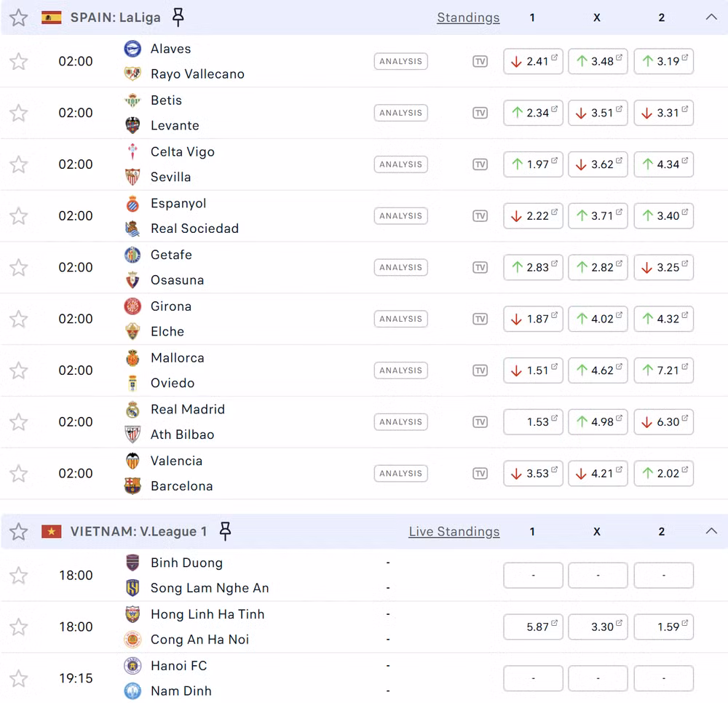Click the VIETNAM: V.League 1 league title
Viewport: 728px width, 703px height.
coord(138,531)
